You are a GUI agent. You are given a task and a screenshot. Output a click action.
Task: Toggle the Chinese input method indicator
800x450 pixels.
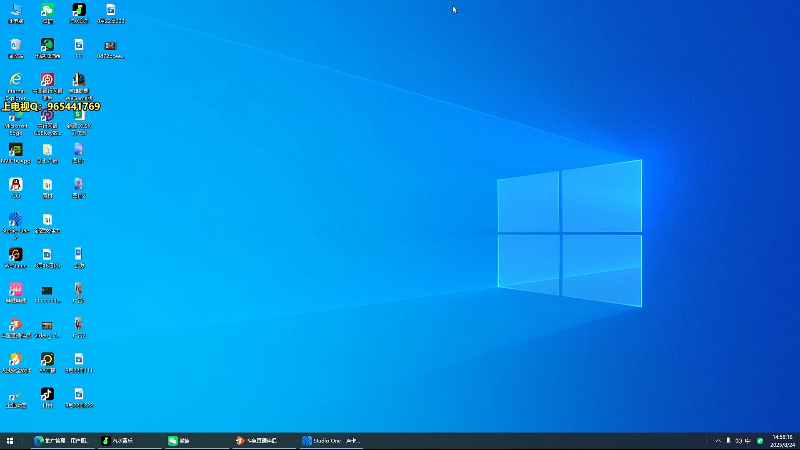pyautogui.click(x=747, y=441)
